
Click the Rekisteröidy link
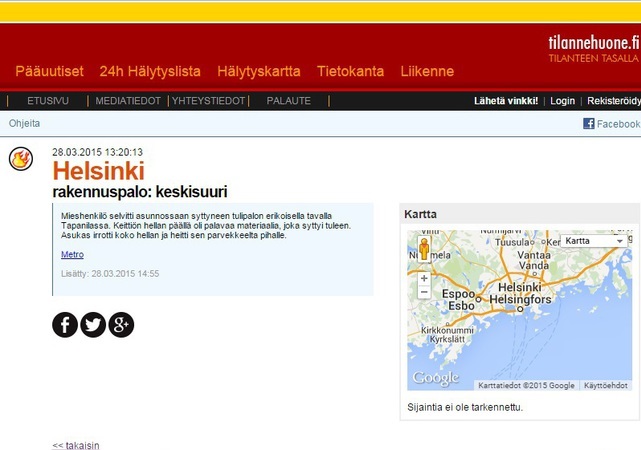pyautogui.click(x=614, y=101)
